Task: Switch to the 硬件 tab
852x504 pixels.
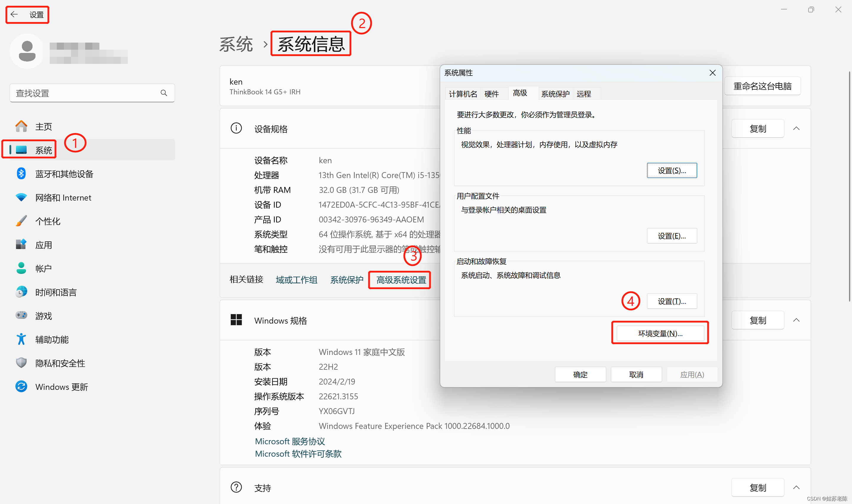Action: click(x=491, y=94)
